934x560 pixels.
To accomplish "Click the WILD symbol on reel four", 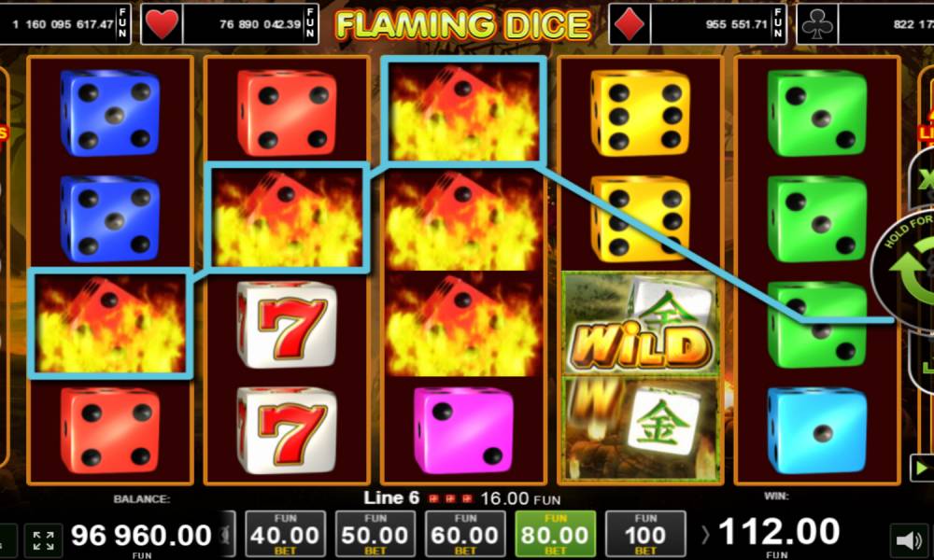I will [x=641, y=324].
